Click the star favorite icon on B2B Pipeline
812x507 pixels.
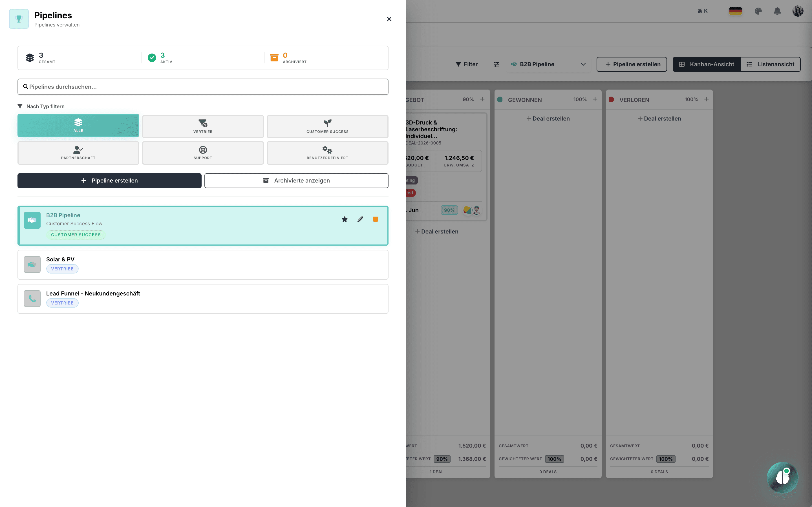[344, 219]
